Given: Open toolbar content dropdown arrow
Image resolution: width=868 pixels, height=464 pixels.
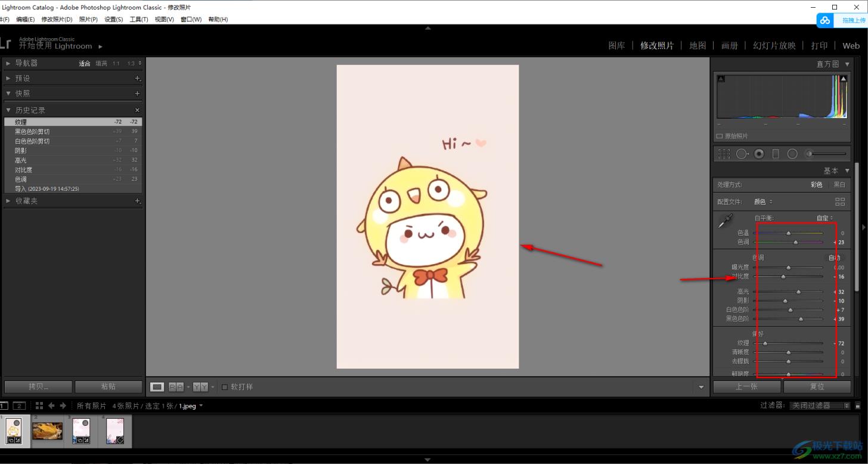Looking at the screenshot, I should (702, 387).
